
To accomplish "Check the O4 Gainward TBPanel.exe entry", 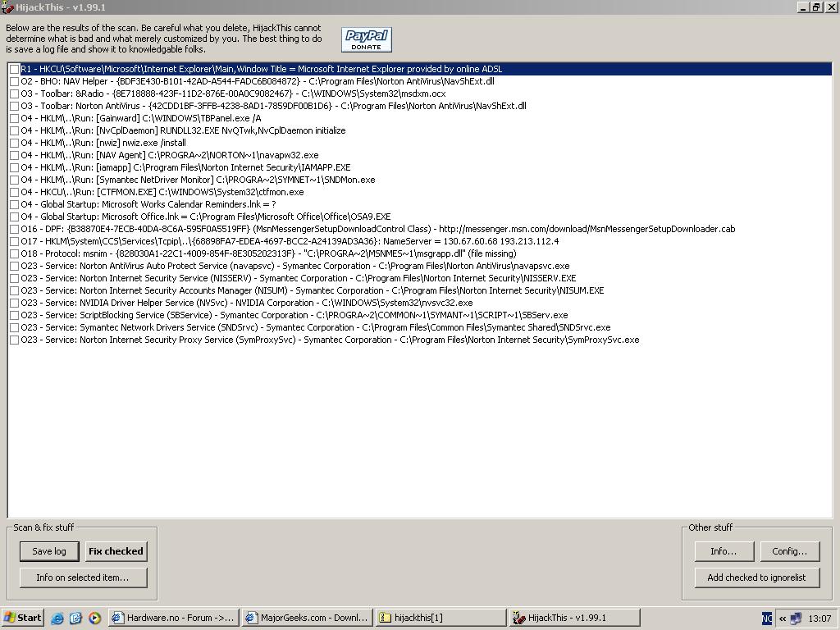I will (15, 118).
